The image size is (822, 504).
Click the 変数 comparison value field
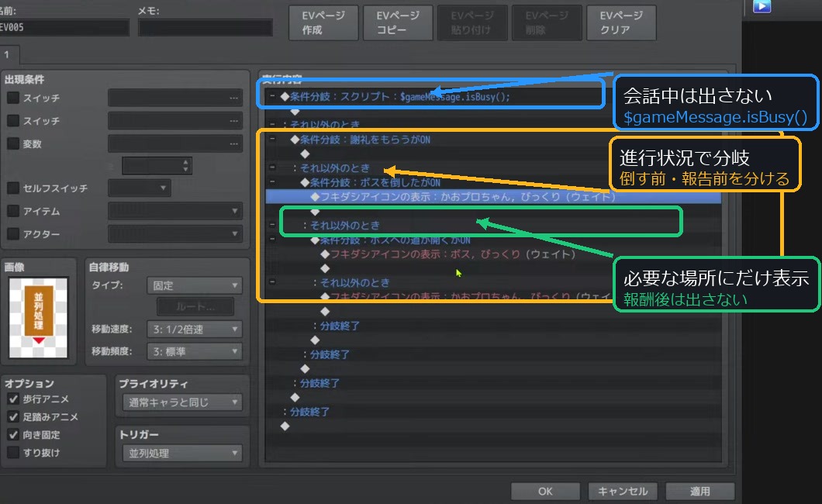coord(157,166)
